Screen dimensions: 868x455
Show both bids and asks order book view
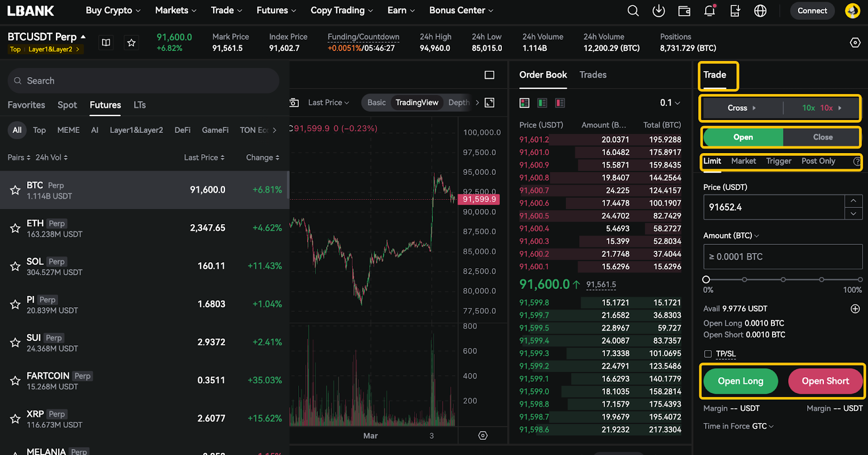524,103
